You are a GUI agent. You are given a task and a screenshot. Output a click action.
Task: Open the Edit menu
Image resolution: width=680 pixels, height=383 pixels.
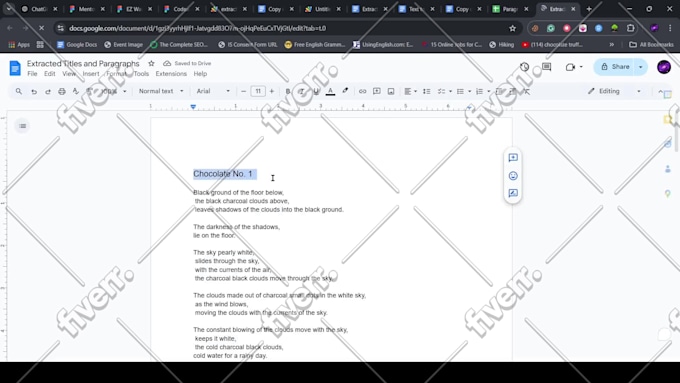tap(49, 74)
